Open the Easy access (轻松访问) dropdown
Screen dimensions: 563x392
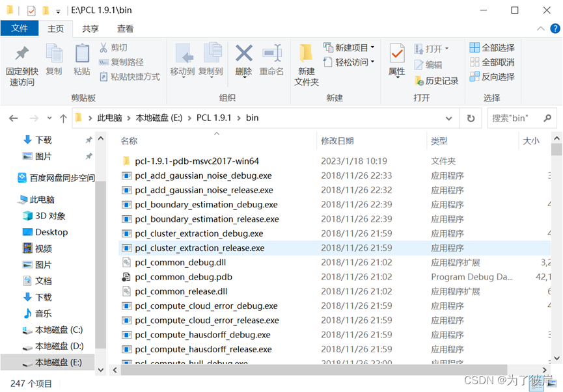pyautogui.click(x=349, y=62)
